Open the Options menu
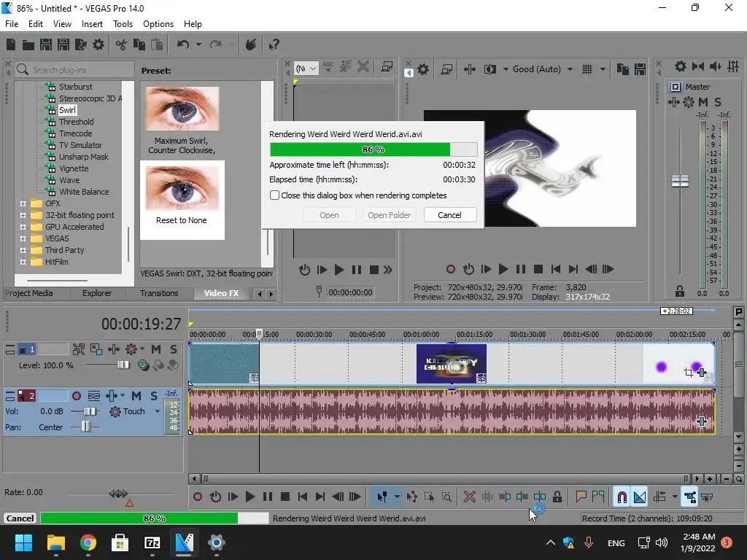This screenshot has height=560, width=747. pos(158,24)
